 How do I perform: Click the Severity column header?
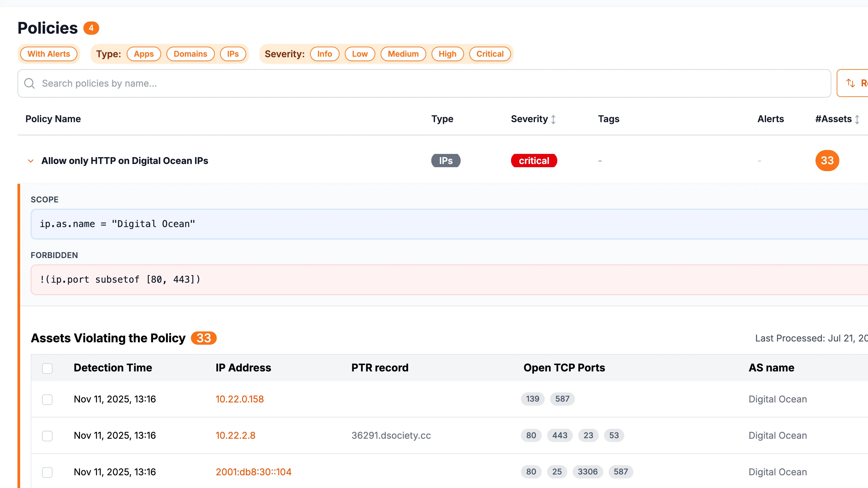[x=529, y=119]
